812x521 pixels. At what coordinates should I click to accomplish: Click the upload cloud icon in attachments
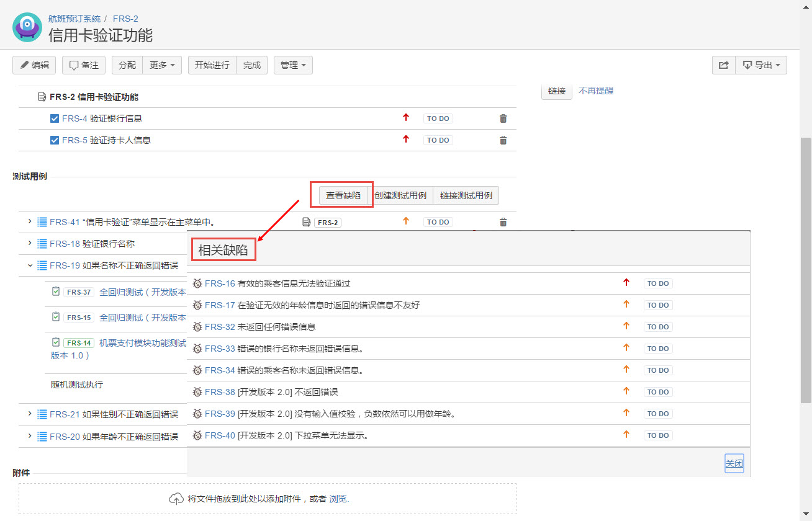(176, 499)
